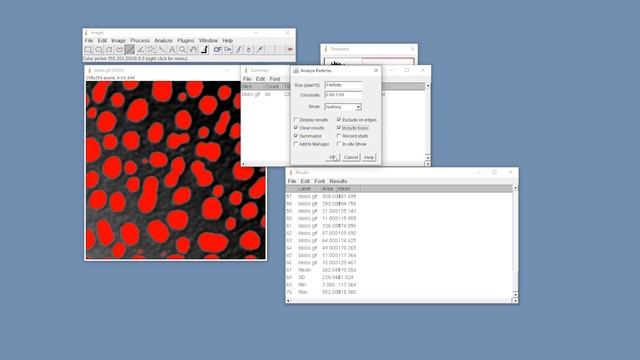
Task: Open the Plugins menu in ImageJ
Action: pyautogui.click(x=186, y=40)
